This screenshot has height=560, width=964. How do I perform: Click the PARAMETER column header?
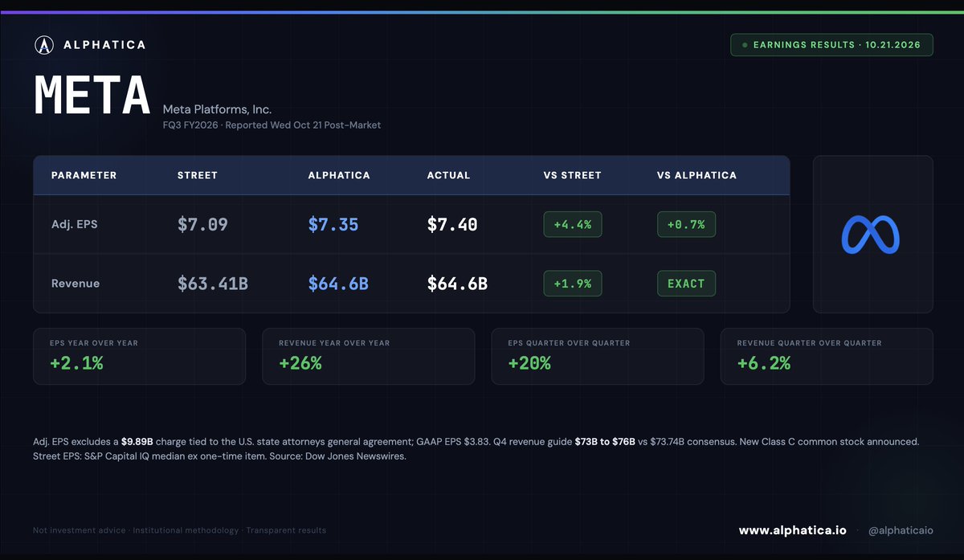84,175
